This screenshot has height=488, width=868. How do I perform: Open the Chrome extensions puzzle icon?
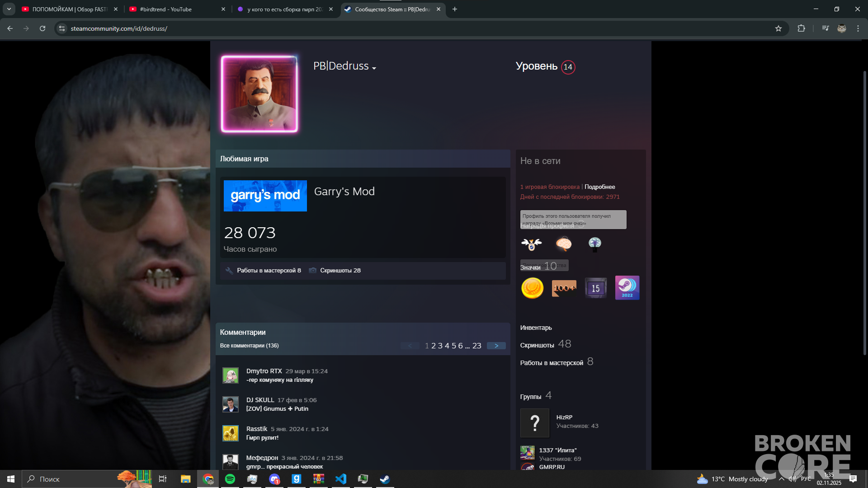[x=801, y=28]
